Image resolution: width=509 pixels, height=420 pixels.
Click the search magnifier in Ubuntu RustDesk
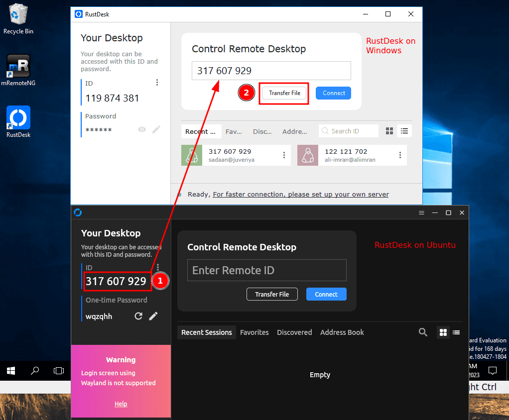point(423,332)
